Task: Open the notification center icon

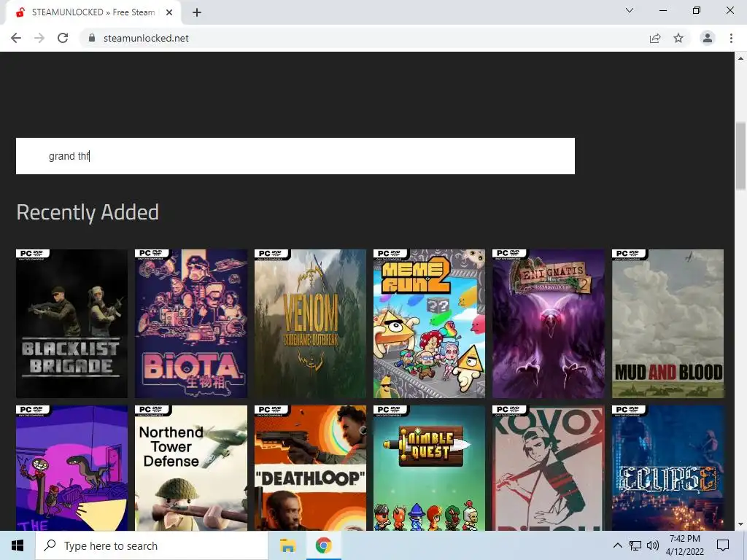Action: tap(723, 545)
